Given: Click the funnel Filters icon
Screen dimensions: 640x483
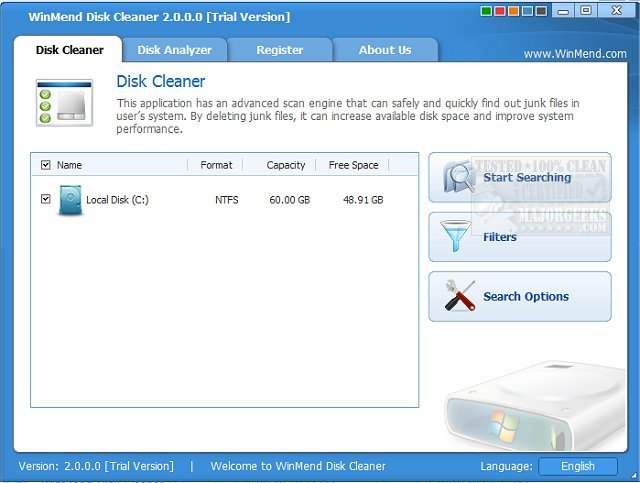Looking at the screenshot, I should [455, 236].
